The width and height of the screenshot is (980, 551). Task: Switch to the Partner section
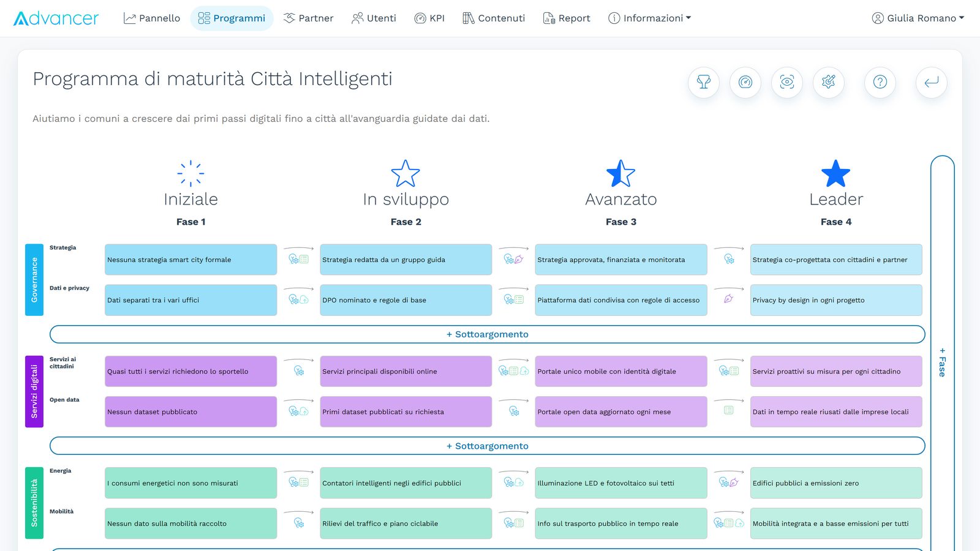click(x=308, y=18)
